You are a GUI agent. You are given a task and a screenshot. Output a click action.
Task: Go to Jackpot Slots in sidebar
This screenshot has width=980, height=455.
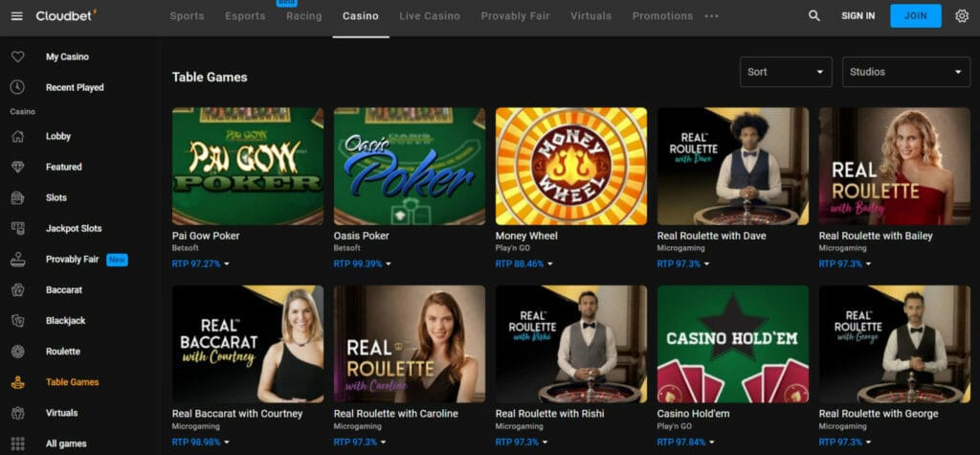coord(74,228)
